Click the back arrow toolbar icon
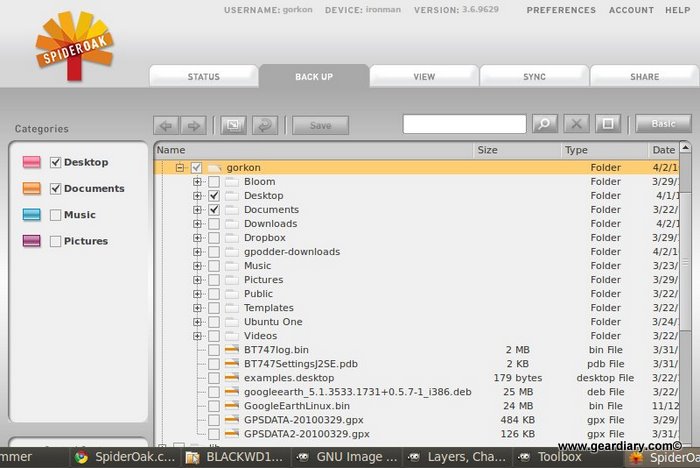The height and width of the screenshot is (468, 700). click(x=166, y=125)
